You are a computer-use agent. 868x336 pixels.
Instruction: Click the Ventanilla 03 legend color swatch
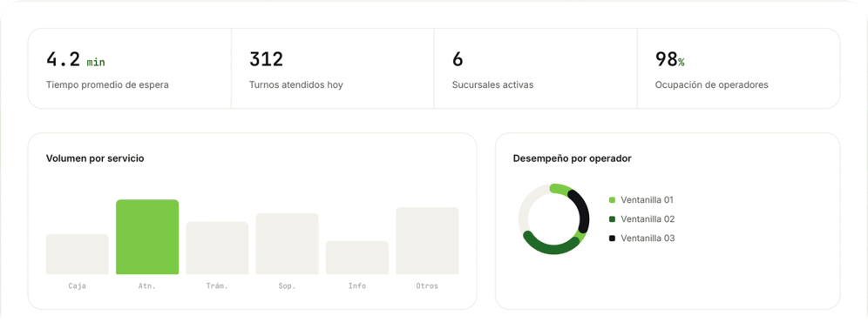(613, 239)
